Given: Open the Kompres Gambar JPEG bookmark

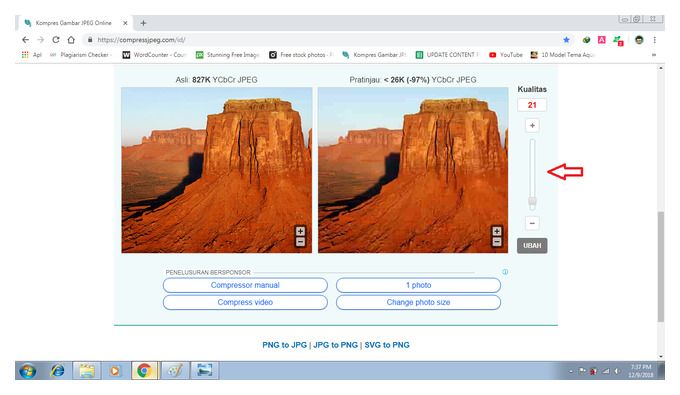Looking at the screenshot, I should point(374,55).
